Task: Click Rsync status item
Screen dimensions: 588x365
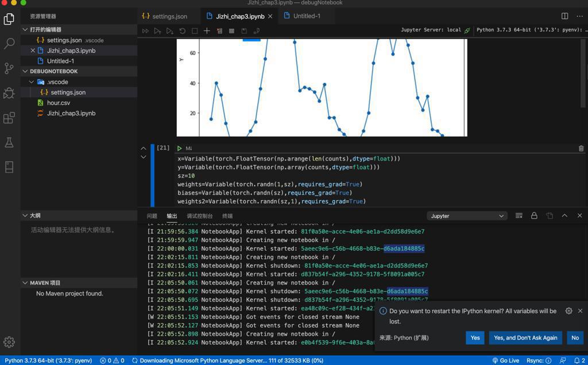Action: [x=539, y=360]
